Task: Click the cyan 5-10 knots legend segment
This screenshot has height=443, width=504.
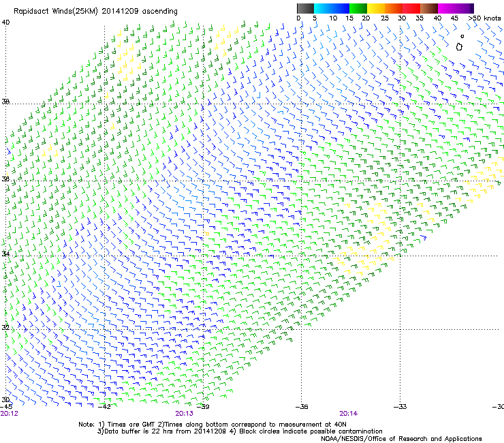Action: (x=323, y=8)
